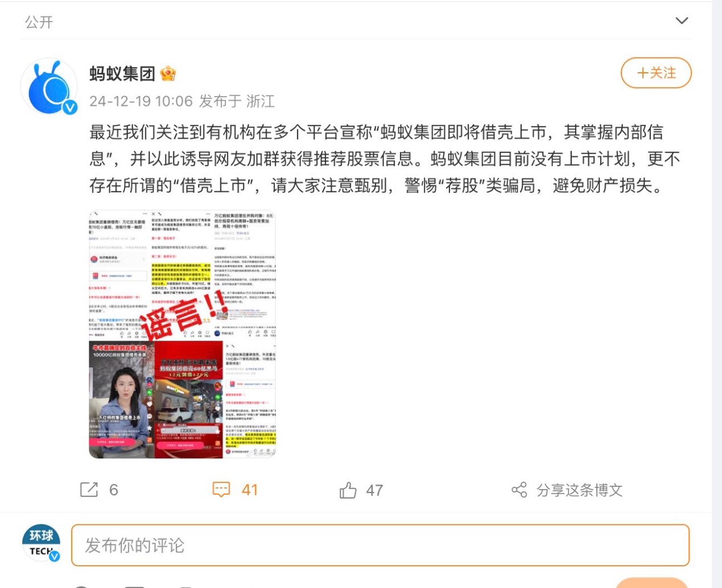Click 分享这条博文 share text

pos(580,490)
